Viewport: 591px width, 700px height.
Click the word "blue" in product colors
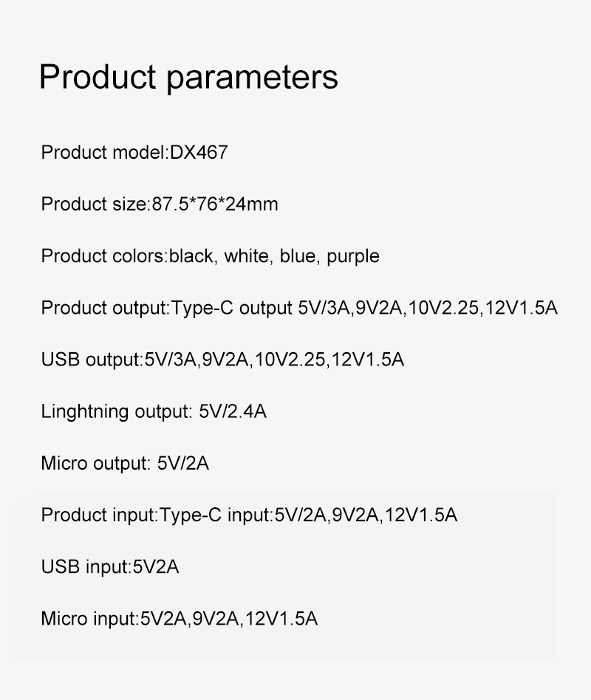click(x=297, y=255)
